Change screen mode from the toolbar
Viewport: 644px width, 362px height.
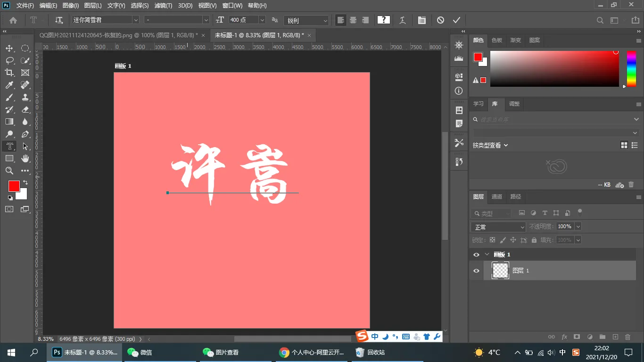[x=25, y=209]
